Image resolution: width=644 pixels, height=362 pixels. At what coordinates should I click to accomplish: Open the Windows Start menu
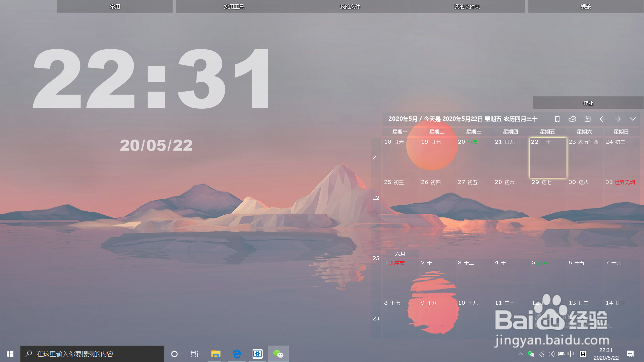pyautogui.click(x=10, y=354)
